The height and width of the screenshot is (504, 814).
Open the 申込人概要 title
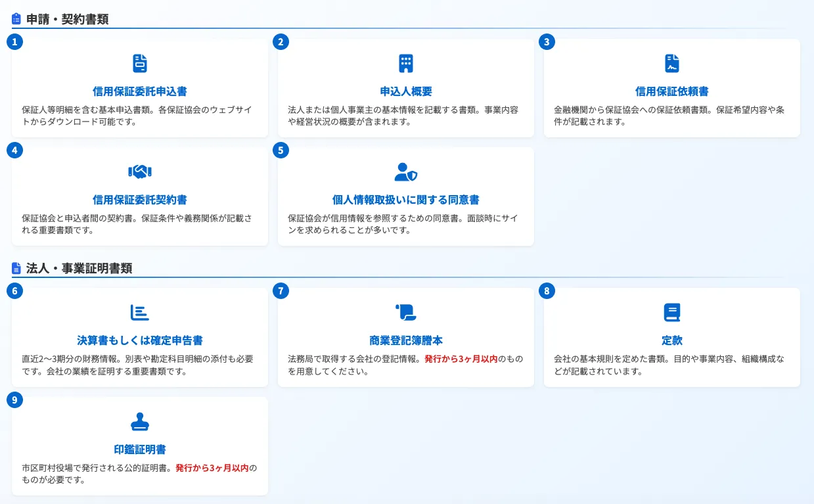[x=406, y=91]
